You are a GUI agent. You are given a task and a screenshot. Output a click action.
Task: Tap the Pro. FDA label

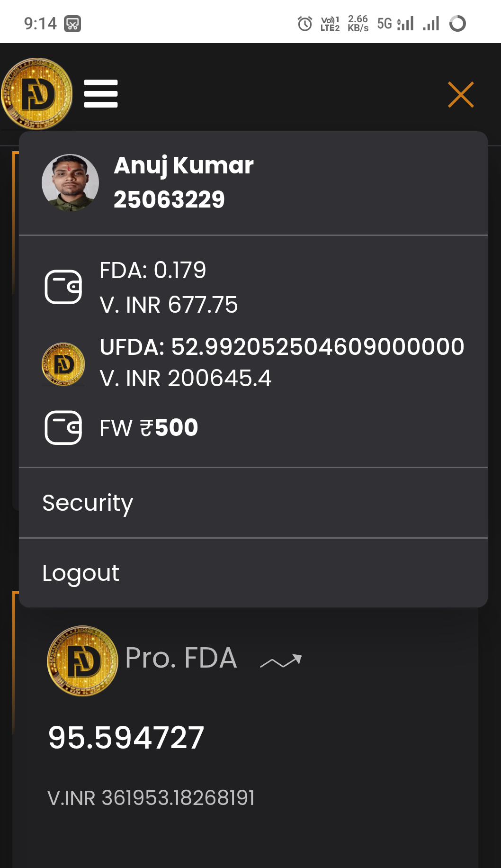pyautogui.click(x=181, y=658)
